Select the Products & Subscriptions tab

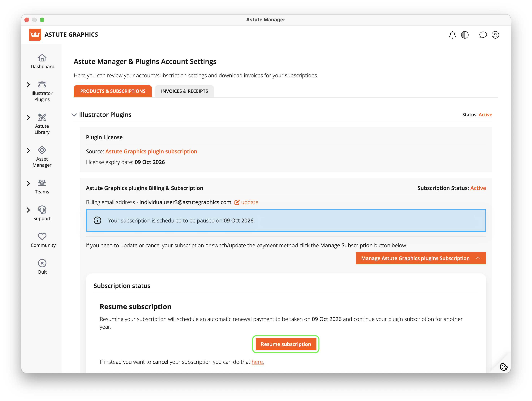tap(113, 91)
